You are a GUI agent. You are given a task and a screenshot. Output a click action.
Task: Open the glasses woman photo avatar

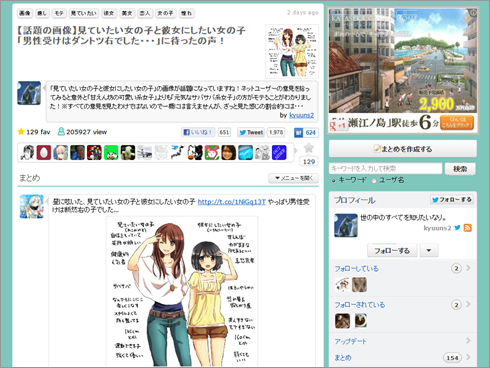[x=228, y=152]
